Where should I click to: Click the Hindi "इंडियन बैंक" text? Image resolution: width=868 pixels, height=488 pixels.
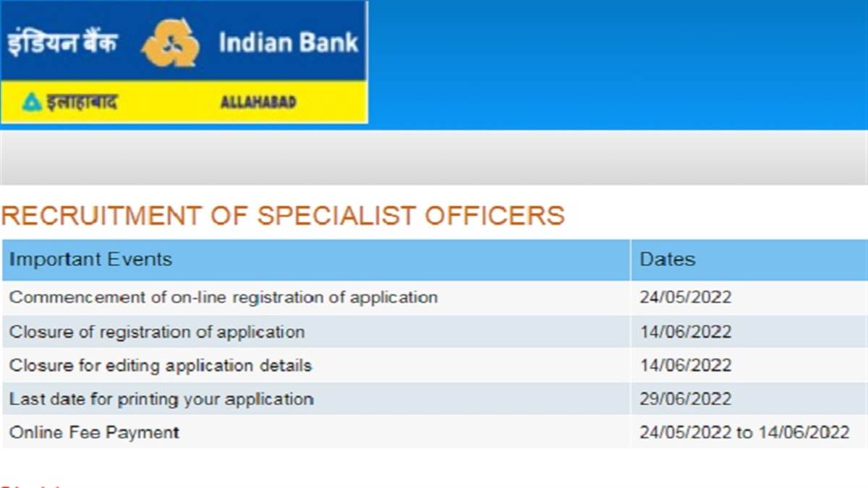[63, 43]
